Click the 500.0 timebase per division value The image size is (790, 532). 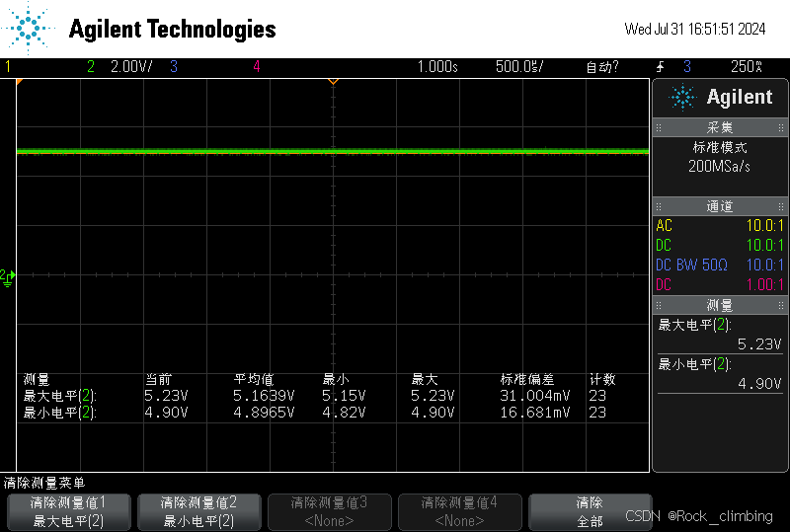click(519, 66)
